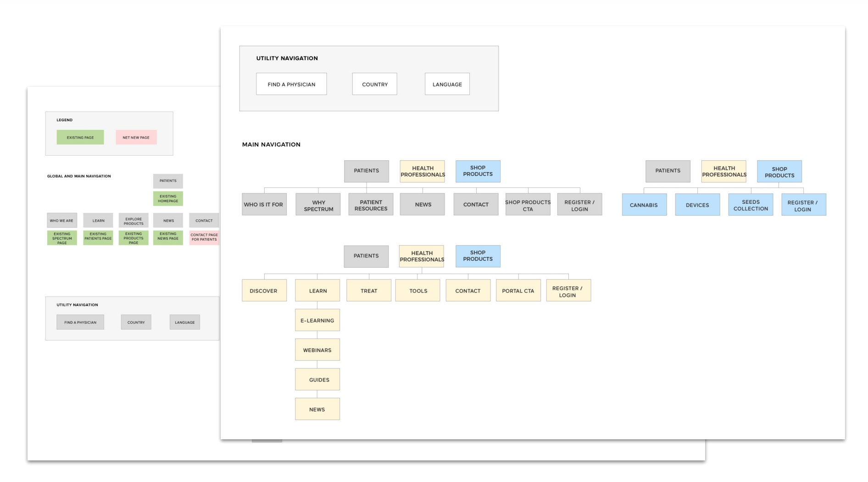Screen dimensions: 868x482
Task: Select the EXISTING SPECTRUM PAGE box
Action: tap(62, 238)
